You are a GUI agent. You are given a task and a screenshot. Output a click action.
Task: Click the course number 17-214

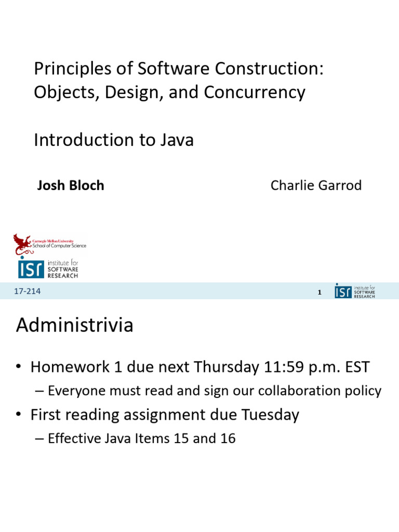coord(28,292)
